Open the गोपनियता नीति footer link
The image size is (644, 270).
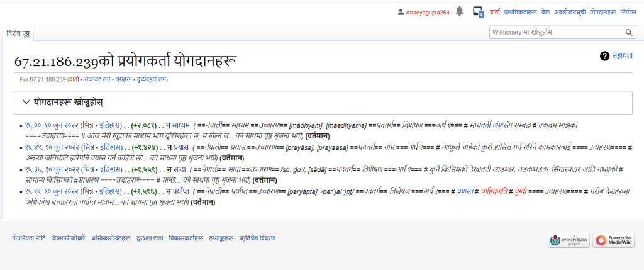coord(28,238)
